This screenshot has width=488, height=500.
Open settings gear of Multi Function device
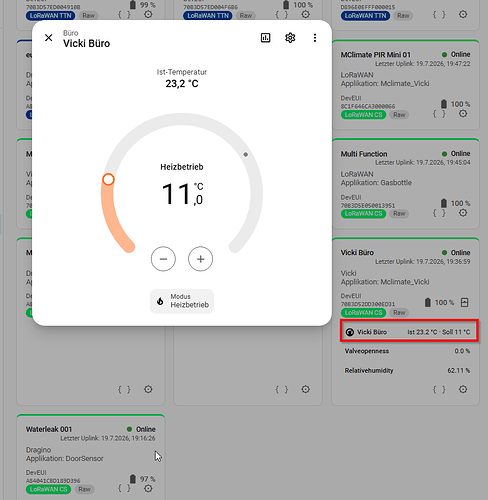(x=463, y=213)
